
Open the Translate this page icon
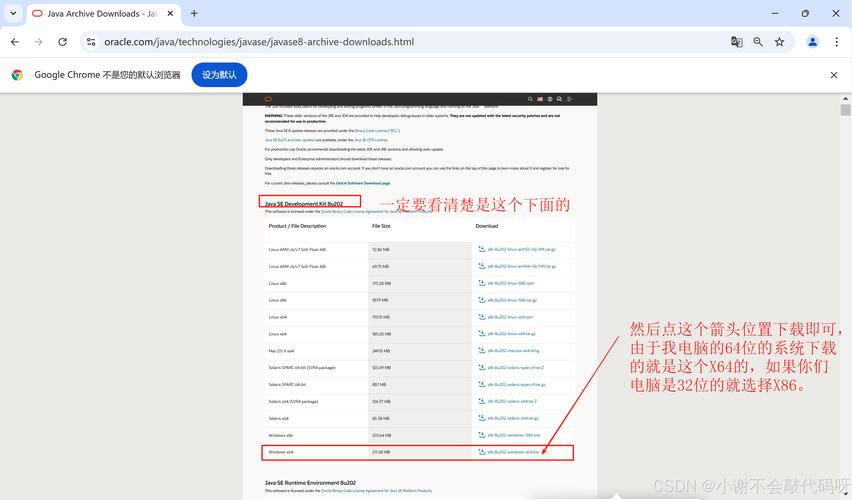[x=737, y=42]
